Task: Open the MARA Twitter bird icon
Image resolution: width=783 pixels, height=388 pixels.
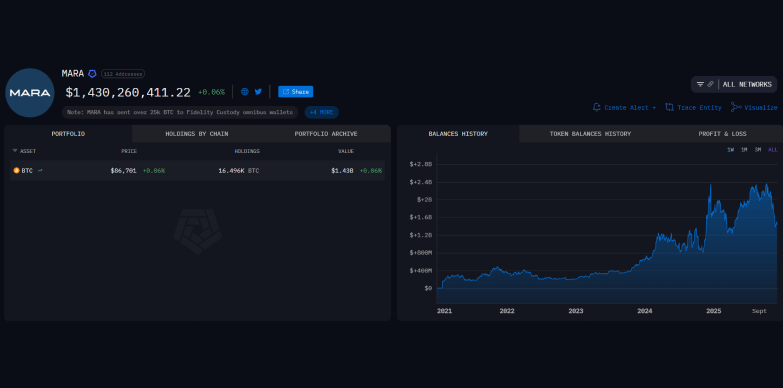Action: pos(258,92)
